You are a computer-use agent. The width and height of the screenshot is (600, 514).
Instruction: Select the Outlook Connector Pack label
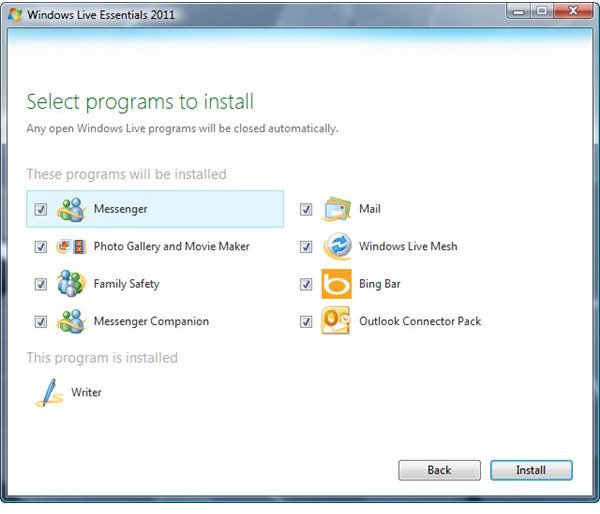(420, 321)
